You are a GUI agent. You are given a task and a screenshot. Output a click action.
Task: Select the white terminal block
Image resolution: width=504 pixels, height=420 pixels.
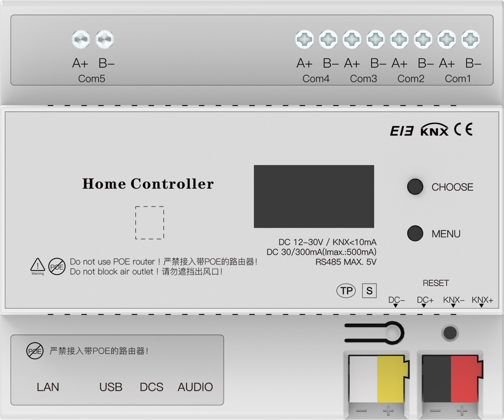363,379
